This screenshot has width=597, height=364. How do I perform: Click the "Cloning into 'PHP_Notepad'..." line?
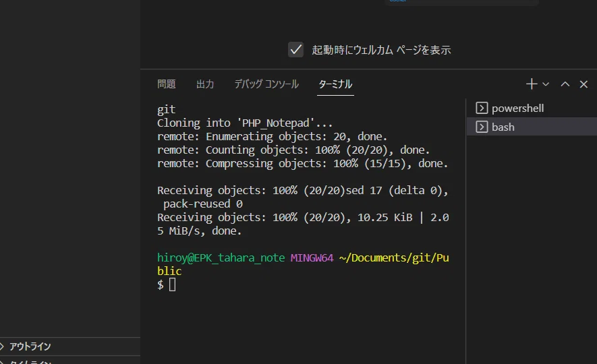(245, 123)
